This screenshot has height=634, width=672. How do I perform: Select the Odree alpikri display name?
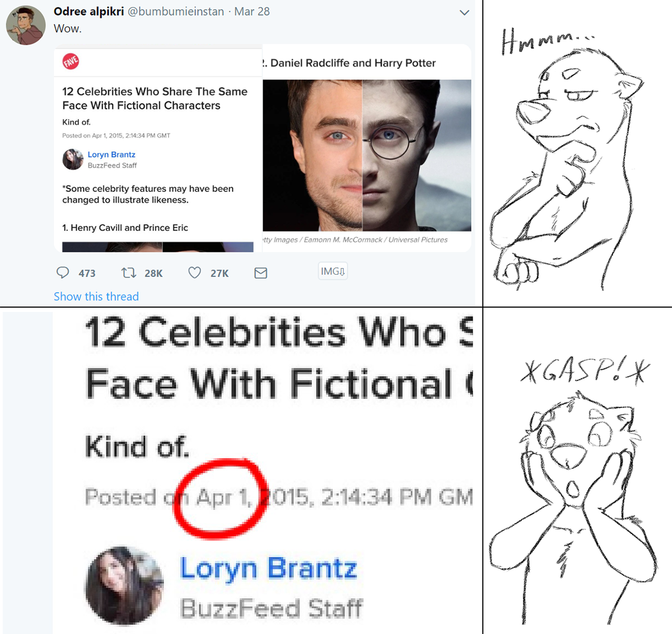(88, 11)
